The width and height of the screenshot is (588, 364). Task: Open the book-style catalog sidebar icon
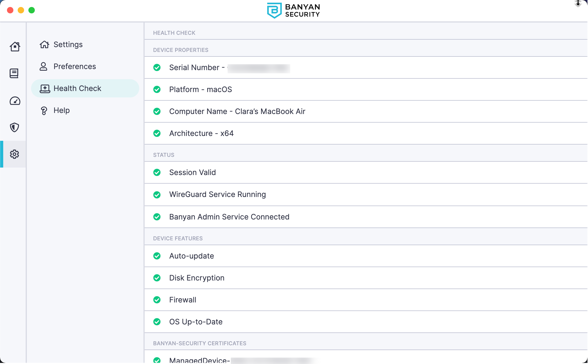(x=14, y=73)
